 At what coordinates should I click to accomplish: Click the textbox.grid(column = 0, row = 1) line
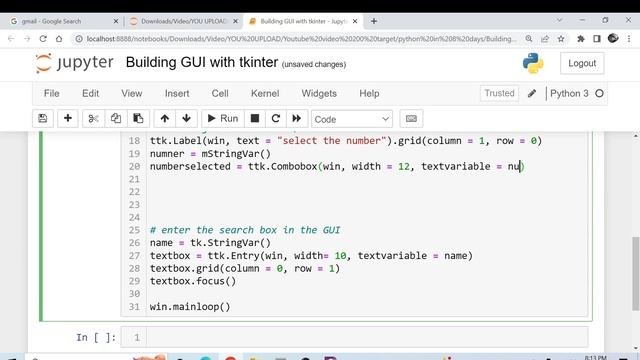point(244,269)
